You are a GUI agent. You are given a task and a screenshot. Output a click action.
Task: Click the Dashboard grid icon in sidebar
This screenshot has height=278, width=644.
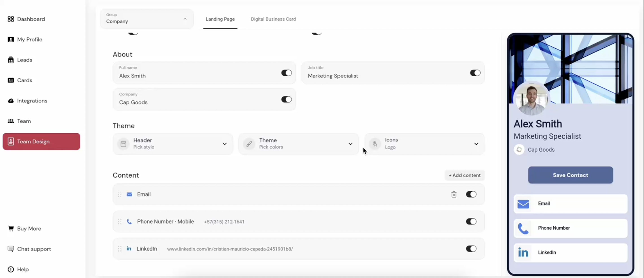pyautogui.click(x=11, y=19)
